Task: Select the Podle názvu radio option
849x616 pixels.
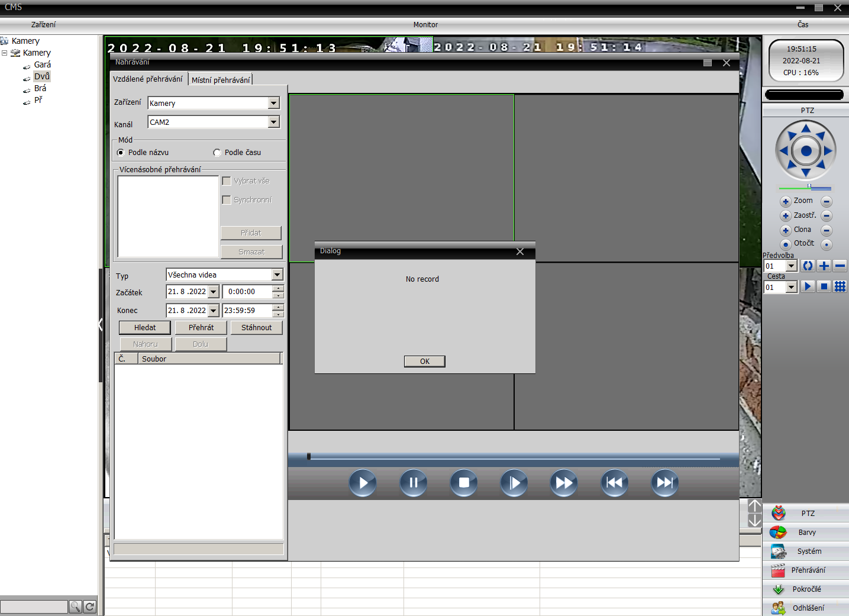Action: pyautogui.click(x=121, y=153)
